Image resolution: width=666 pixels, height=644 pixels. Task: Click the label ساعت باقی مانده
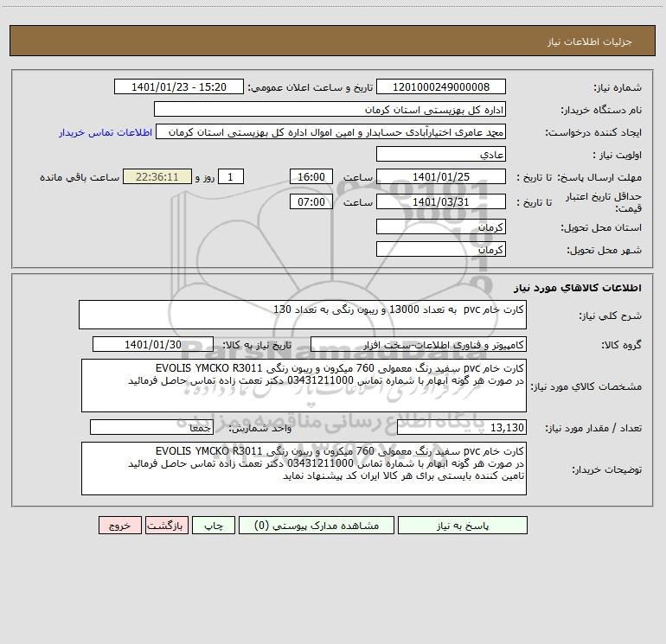(80, 177)
